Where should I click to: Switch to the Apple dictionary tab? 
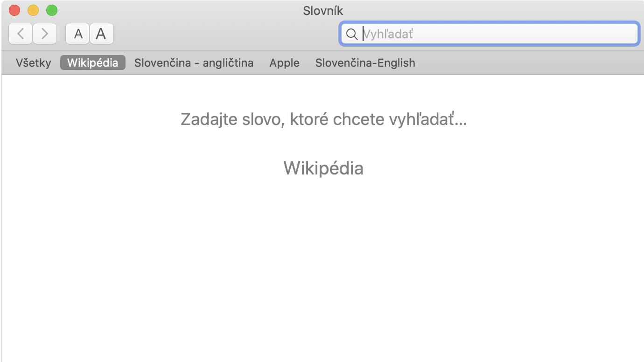[x=284, y=63]
